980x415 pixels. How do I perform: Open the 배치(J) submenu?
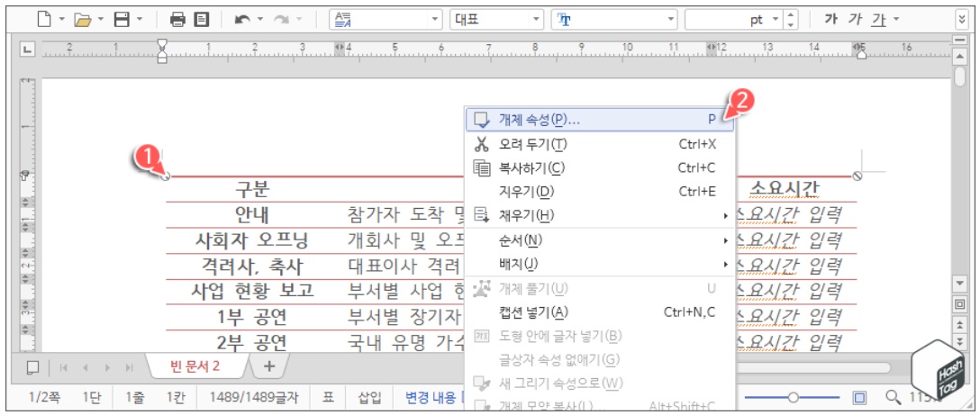pos(600,264)
